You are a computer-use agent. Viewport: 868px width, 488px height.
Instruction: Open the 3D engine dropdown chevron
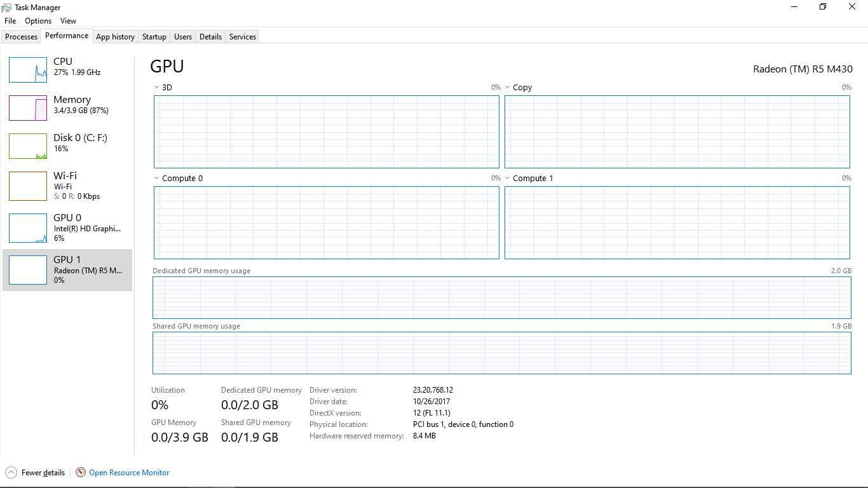(x=157, y=88)
